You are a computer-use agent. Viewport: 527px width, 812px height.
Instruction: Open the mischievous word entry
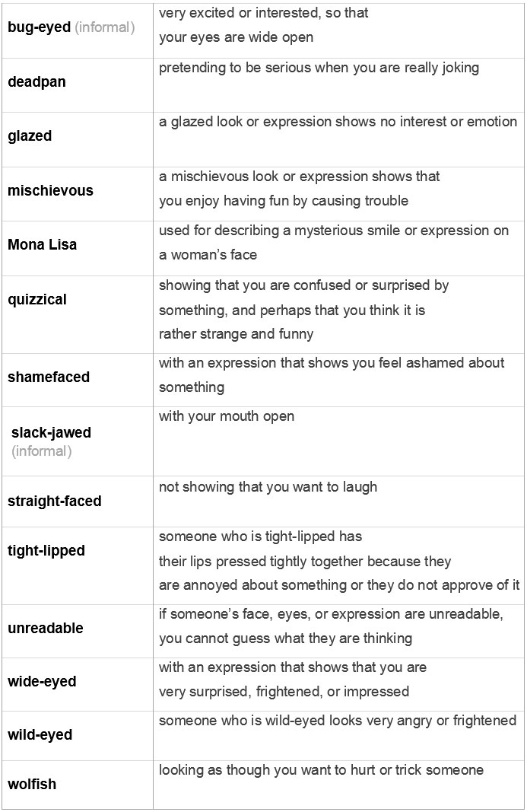point(50,190)
